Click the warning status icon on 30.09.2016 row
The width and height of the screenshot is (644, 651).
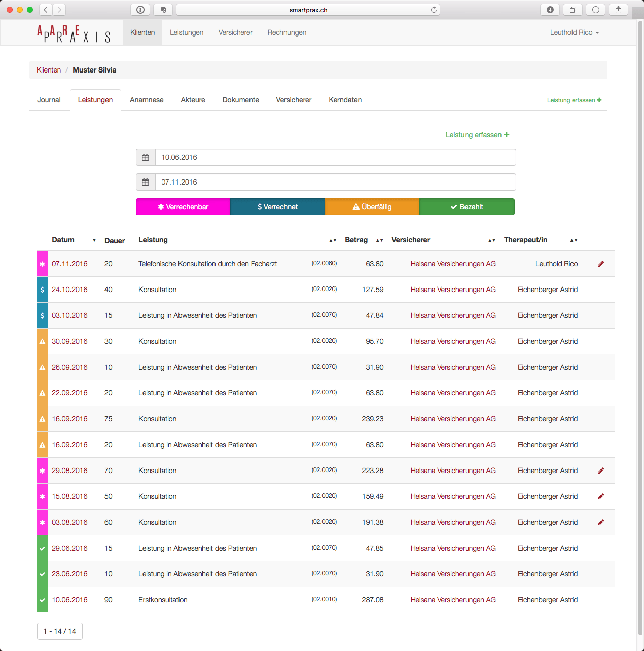pos(42,341)
